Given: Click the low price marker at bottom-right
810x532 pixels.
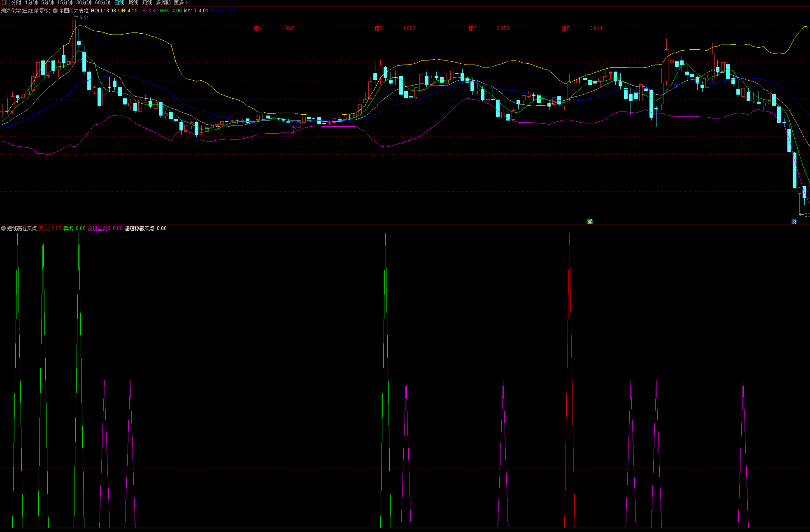Looking at the screenshot, I should point(805,215).
